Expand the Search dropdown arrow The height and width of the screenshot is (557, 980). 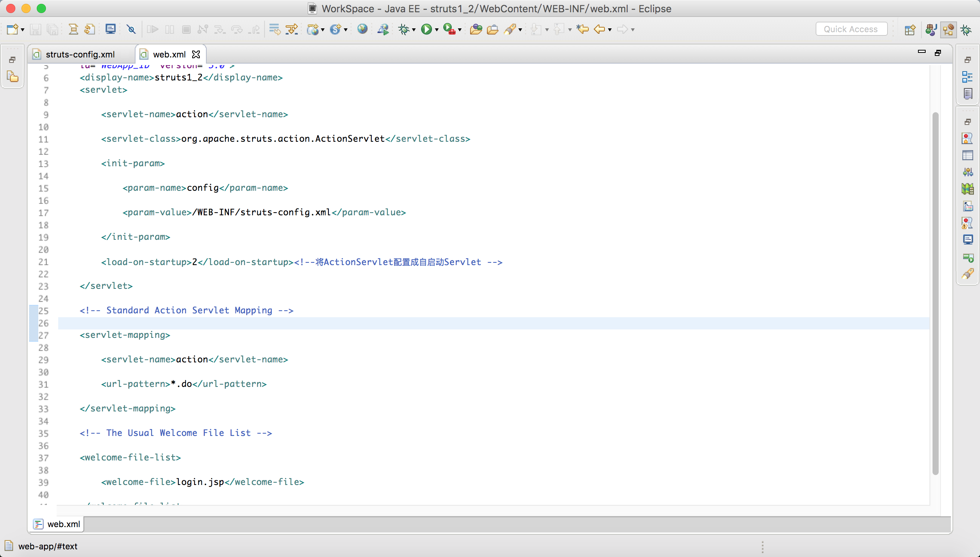tap(520, 30)
